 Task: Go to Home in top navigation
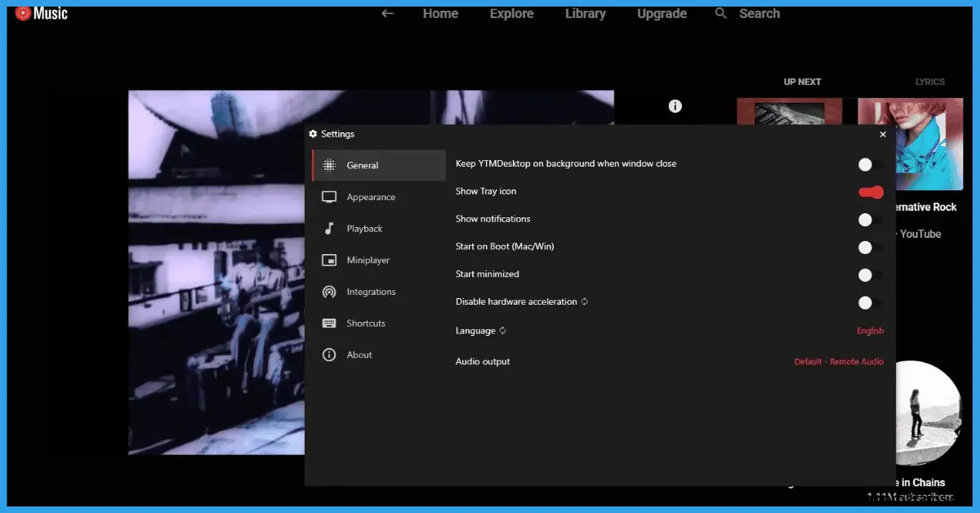pos(440,14)
